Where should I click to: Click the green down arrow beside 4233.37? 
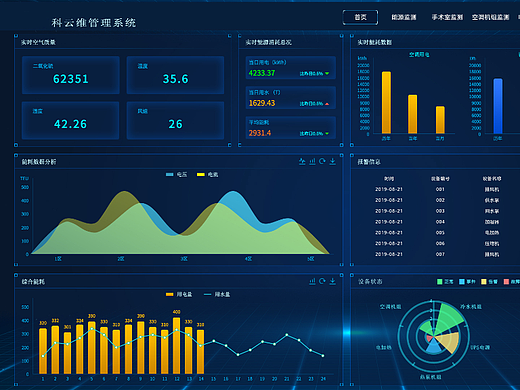(x=327, y=73)
